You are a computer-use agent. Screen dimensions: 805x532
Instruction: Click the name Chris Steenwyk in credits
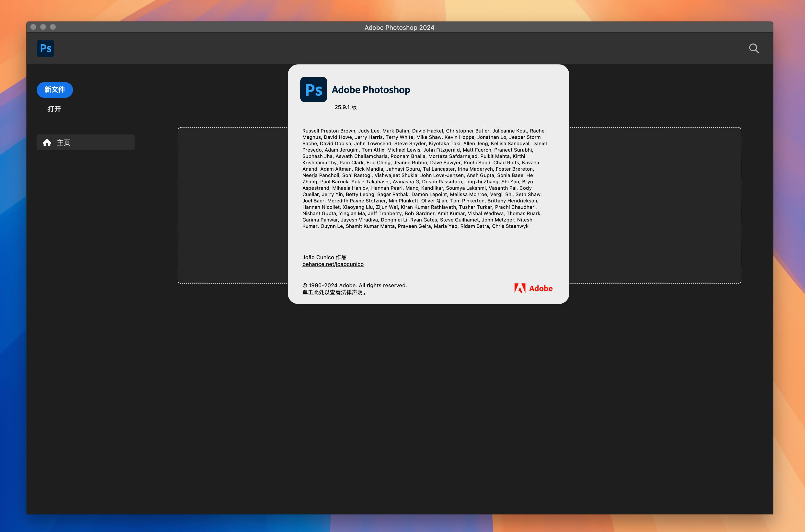510,226
